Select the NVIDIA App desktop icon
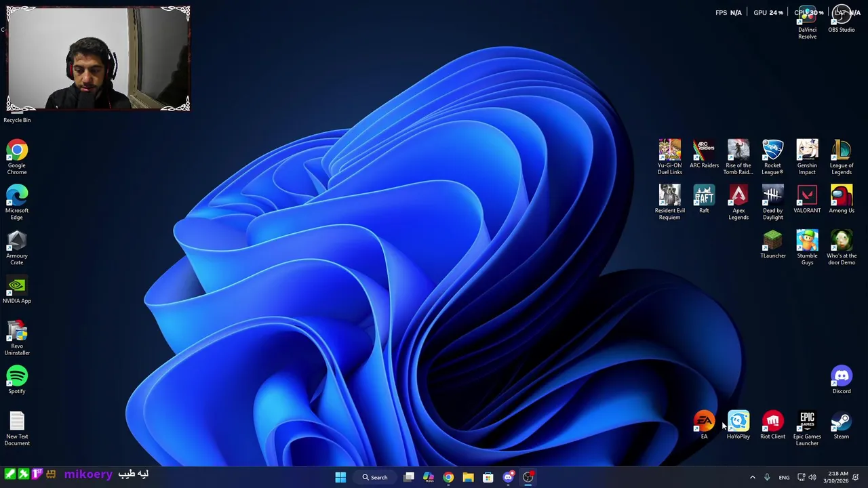868x488 pixels. (x=17, y=290)
